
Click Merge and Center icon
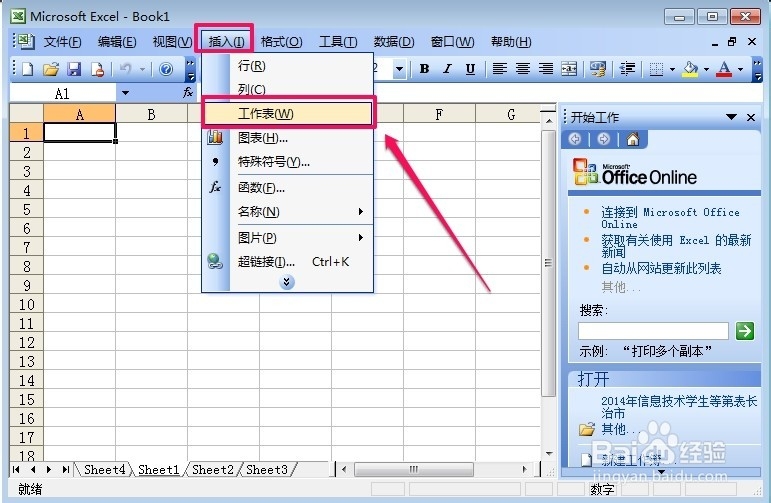[x=569, y=69]
